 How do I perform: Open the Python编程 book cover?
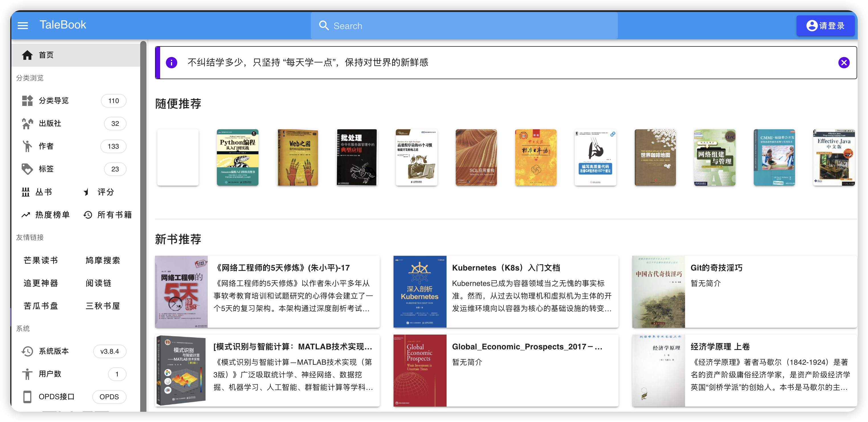click(237, 157)
